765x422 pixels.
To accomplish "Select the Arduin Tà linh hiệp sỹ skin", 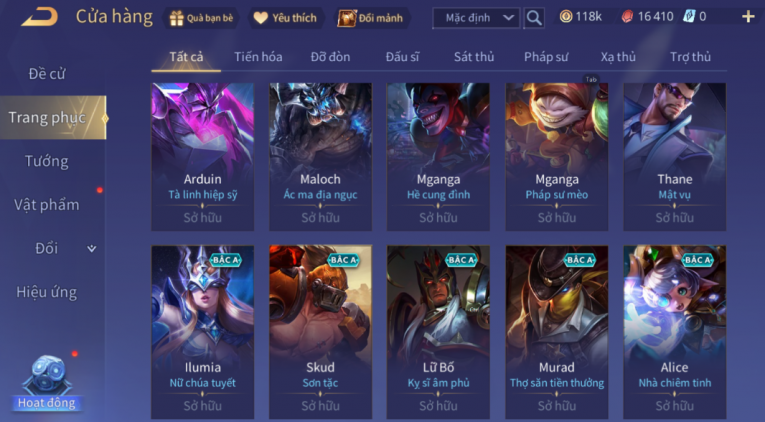I will point(202,157).
